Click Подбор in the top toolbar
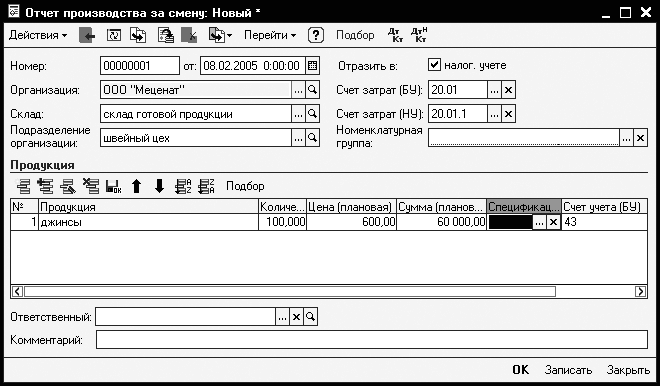The width and height of the screenshot is (660, 386). 355,35
